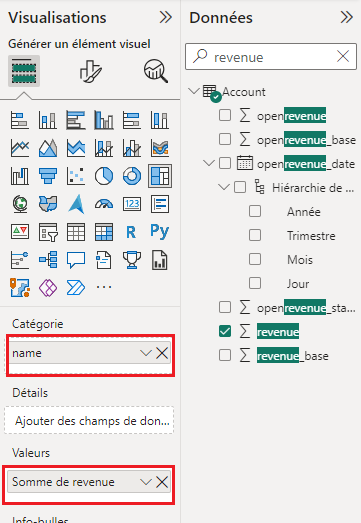
Task: Choose the area chart visual
Action: (x=48, y=148)
